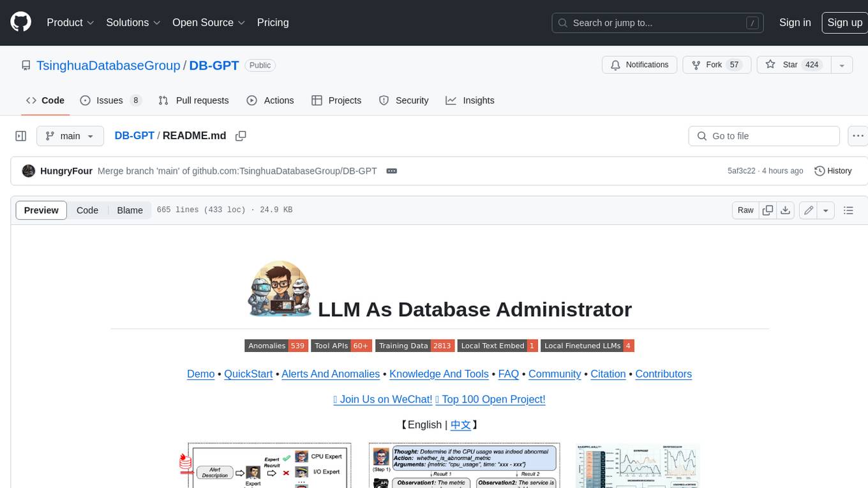Copy raw file contents
The image size is (868, 488).
click(x=768, y=210)
